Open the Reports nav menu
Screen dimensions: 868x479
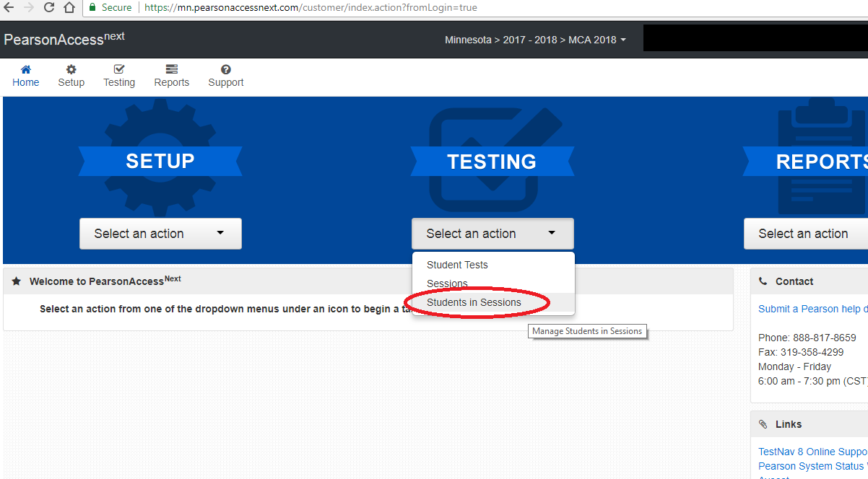point(172,76)
